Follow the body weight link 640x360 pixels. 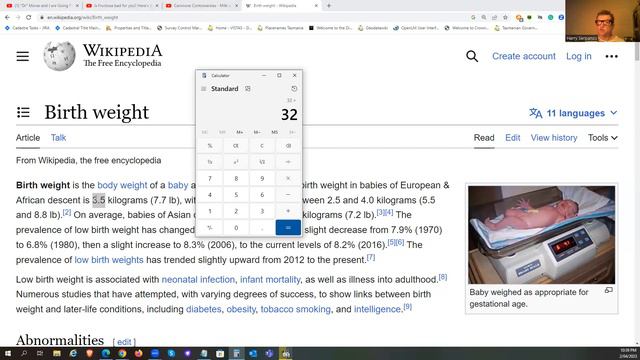(122, 185)
